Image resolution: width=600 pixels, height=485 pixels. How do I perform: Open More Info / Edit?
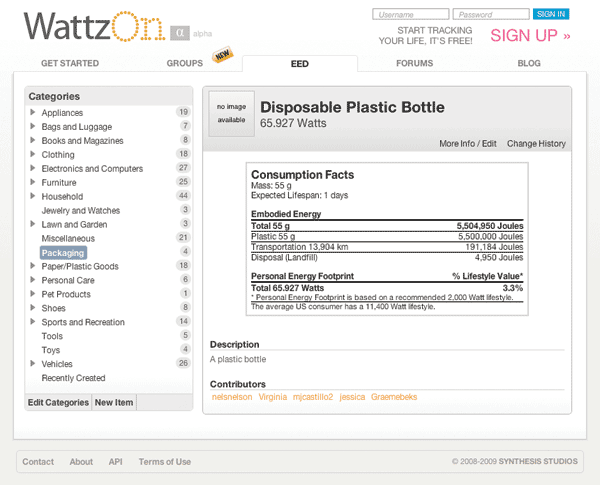point(468,144)
